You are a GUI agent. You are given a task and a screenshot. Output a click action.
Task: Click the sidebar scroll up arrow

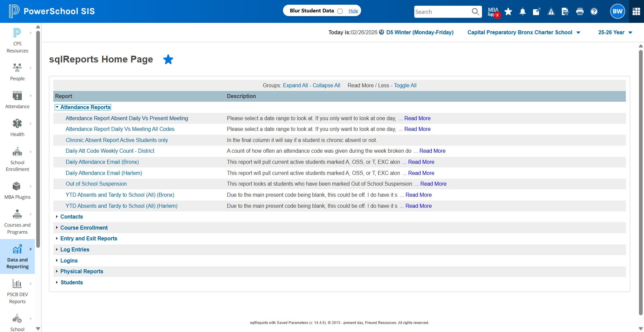click(38, 27)
